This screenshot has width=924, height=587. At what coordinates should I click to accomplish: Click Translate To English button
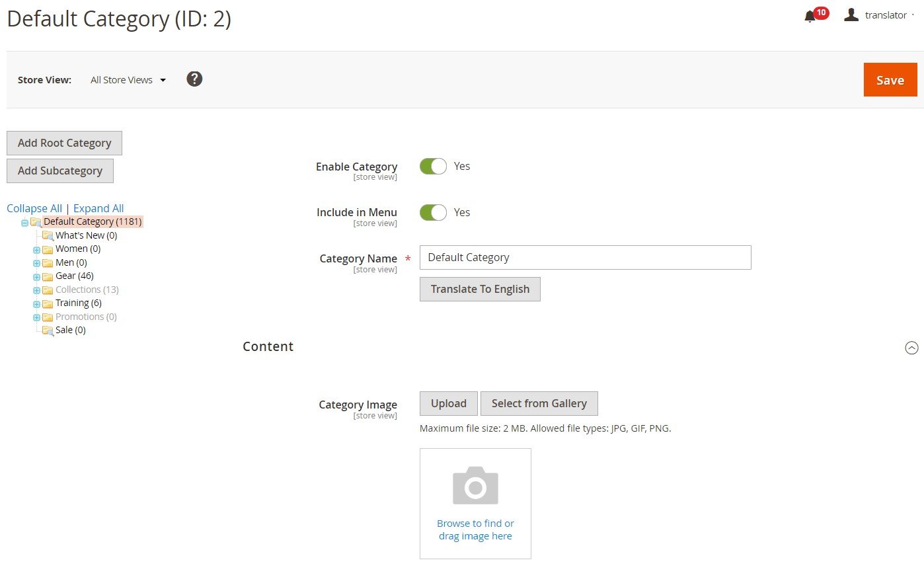(x=480, y=289)
